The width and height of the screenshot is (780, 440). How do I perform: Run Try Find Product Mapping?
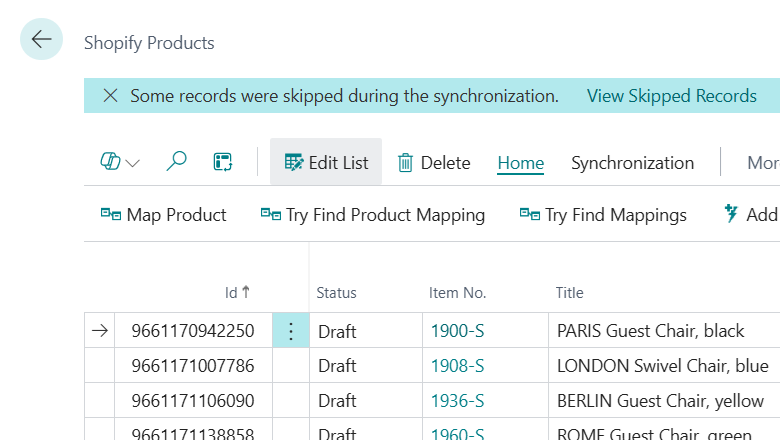(x=372, y=214)
